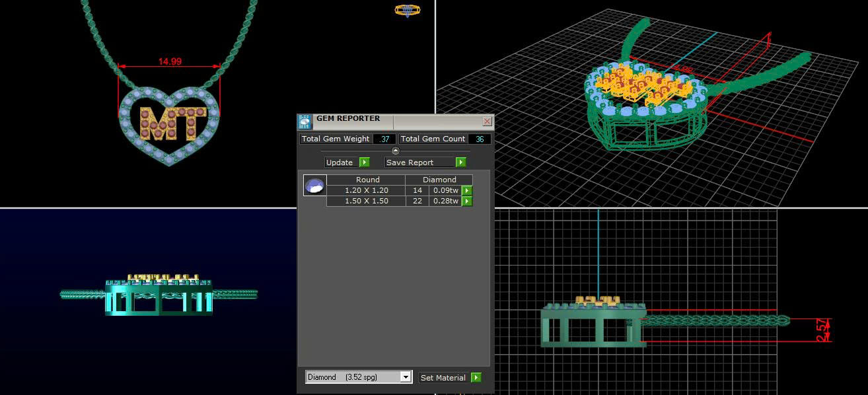Collapse the Gem Reporter totals section
Screen dimensions: 868x395
(x=396, y=151)
